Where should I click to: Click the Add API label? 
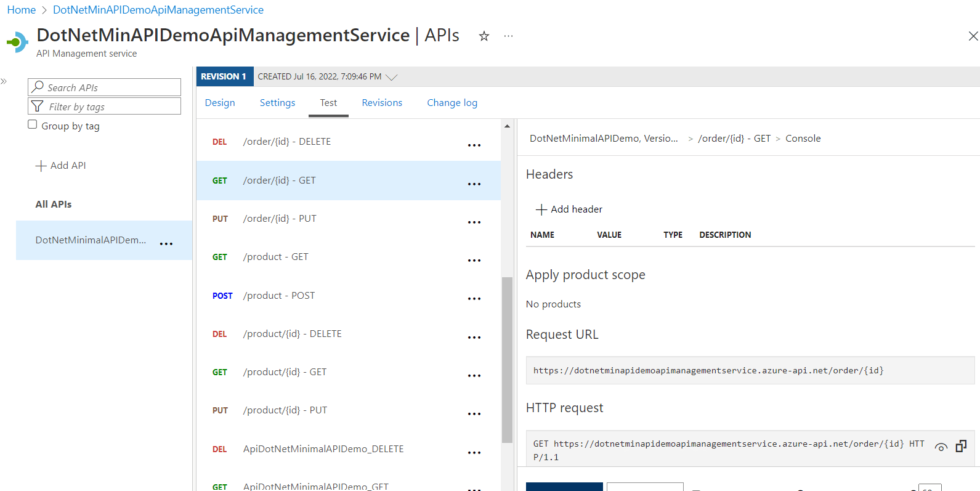68,166
